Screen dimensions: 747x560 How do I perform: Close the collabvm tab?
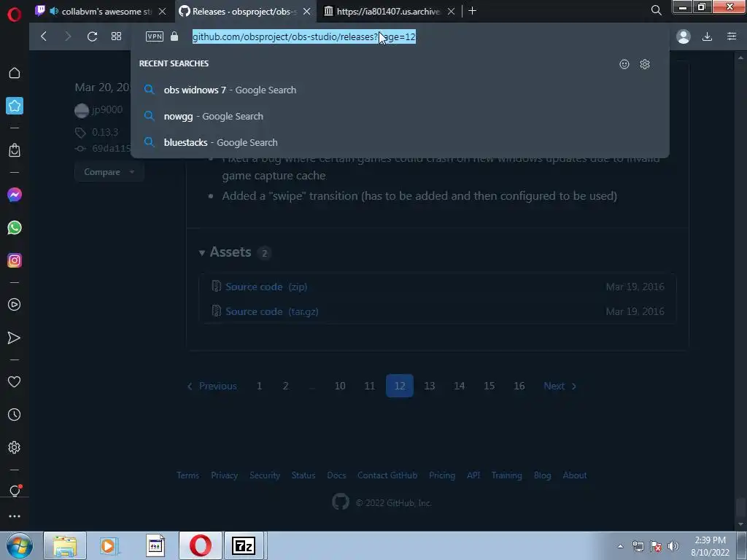pos(163,11)
